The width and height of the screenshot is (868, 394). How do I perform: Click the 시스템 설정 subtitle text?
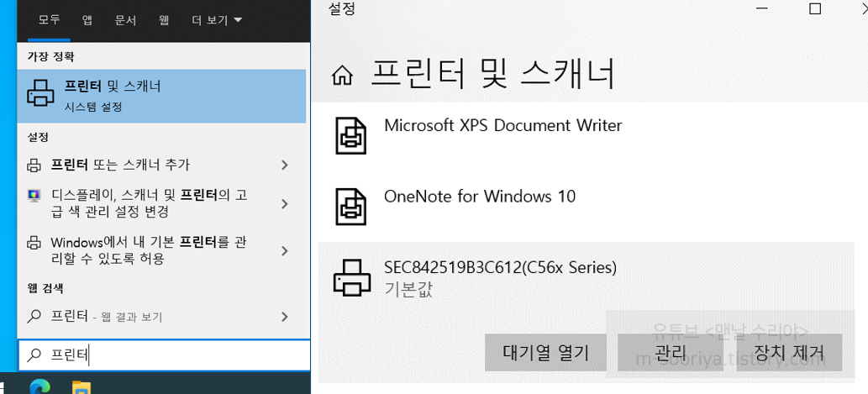point(93,106)
